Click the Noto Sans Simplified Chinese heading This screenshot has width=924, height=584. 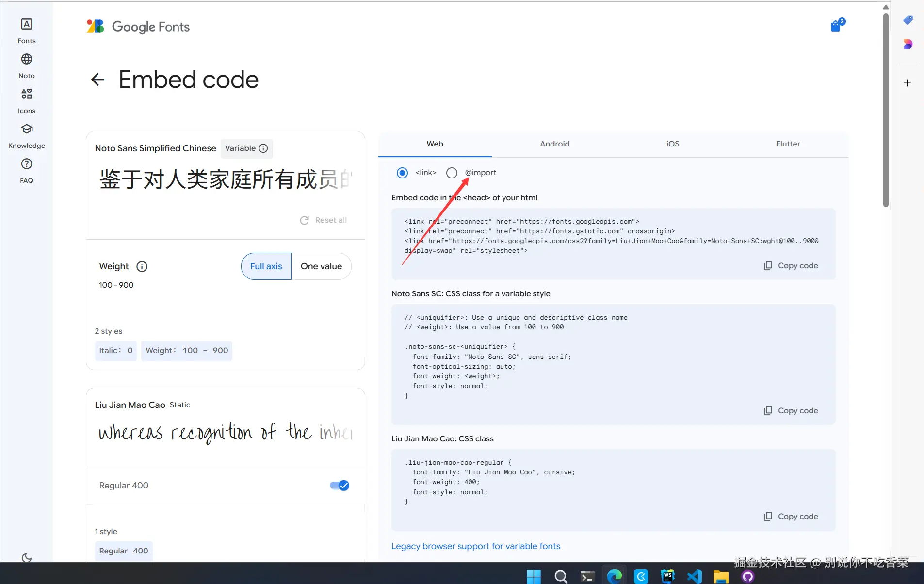tap(156, 148)
